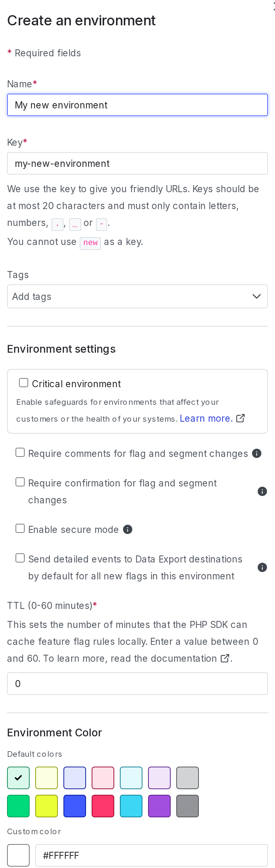Image resolution: width=275 pixels, height=868 pixels.
Task: Toggle the Critical environment checkbox
Action: click(23, 382)
